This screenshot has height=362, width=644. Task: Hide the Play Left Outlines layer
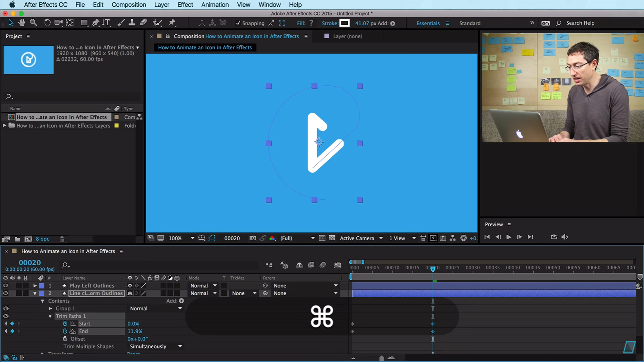click(x=6, y=286)
